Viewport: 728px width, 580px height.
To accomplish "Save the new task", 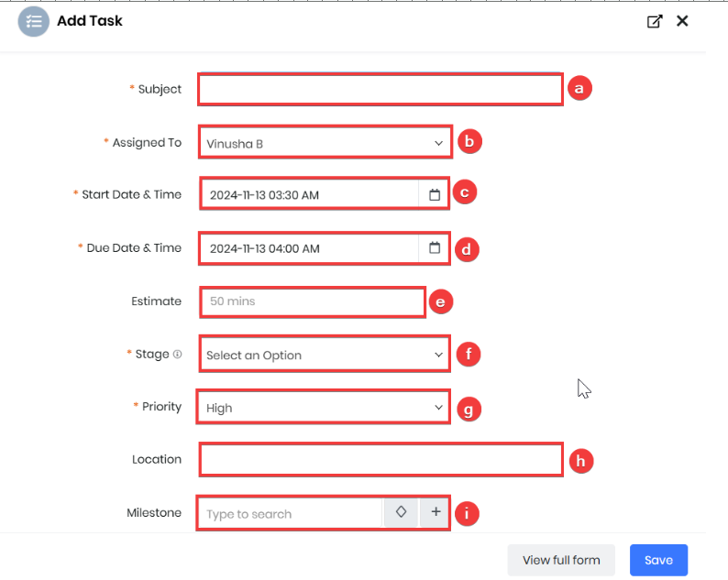I will (x=658, y=560).
